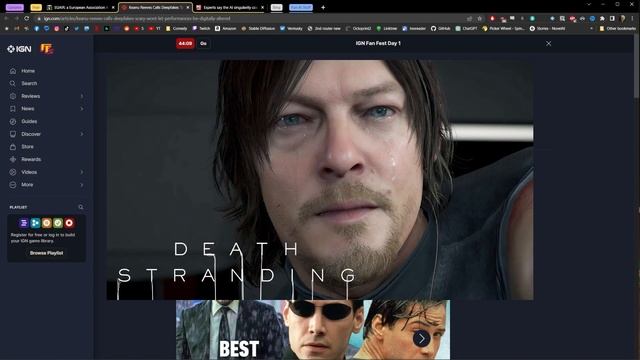Open the GitHub bookmark

click(440, 29)
